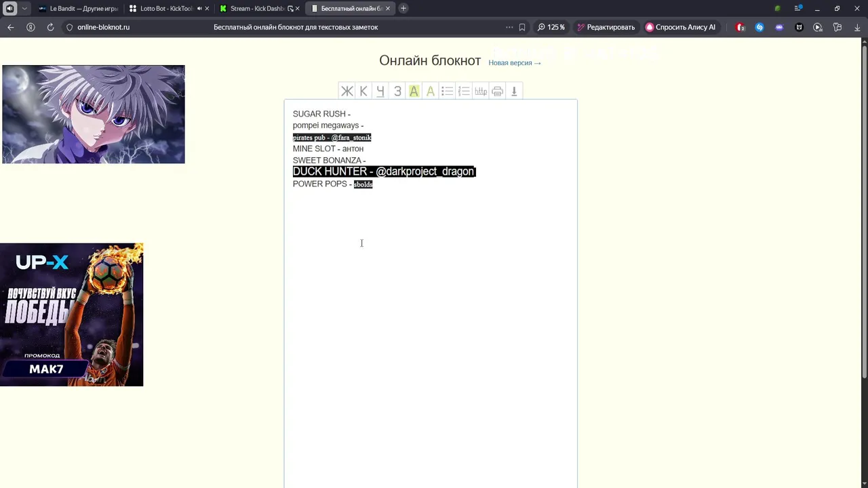Image resolution: width=868 pixels, height=488 pixels.
Task: Mute audio on Lotto Bot tab
Action: click(199, 9)
